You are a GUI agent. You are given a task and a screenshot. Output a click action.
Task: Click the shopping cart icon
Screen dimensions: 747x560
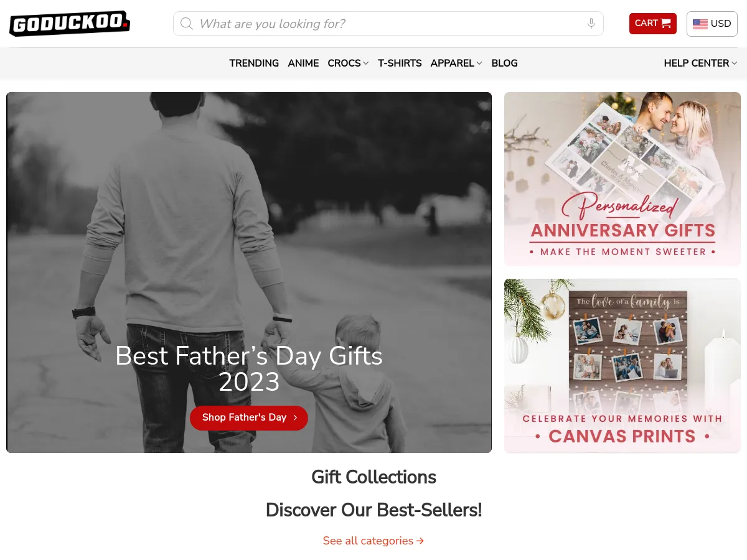[x=666, y=24]
